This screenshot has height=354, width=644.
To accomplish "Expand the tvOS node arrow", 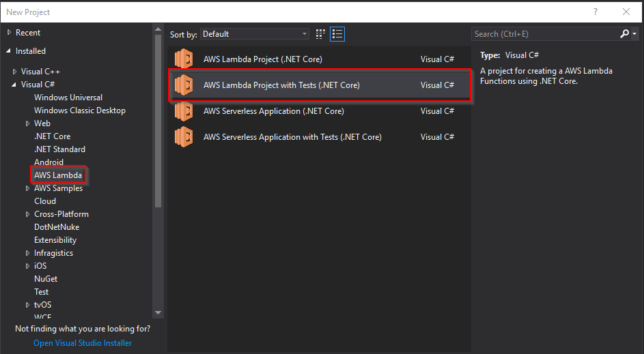I will pyautogui.click(x=27, y=305).
